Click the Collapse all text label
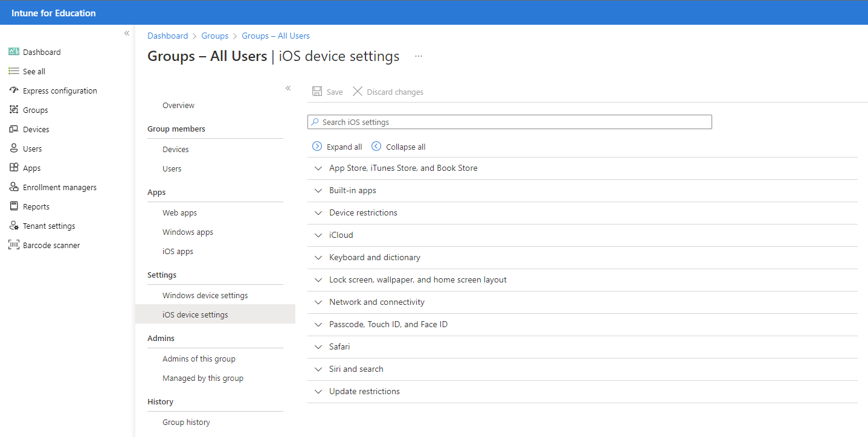Screen dimensions: 868x437 406,147
